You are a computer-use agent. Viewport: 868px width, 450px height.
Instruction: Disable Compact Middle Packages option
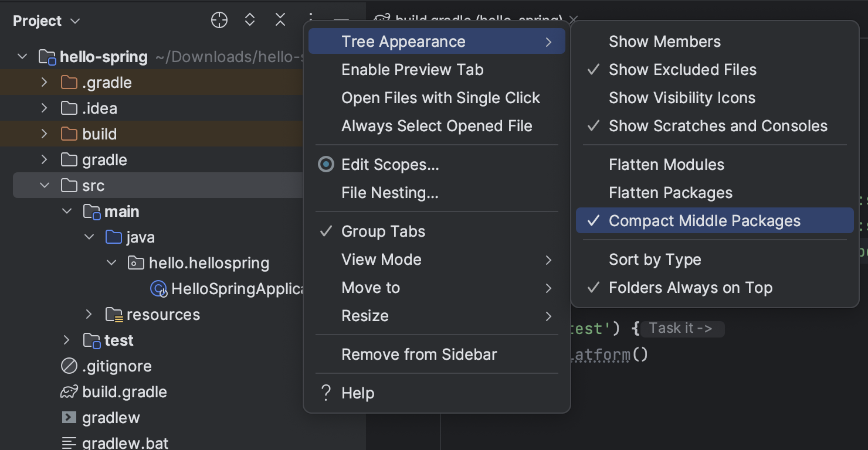(x=704, y=221)
